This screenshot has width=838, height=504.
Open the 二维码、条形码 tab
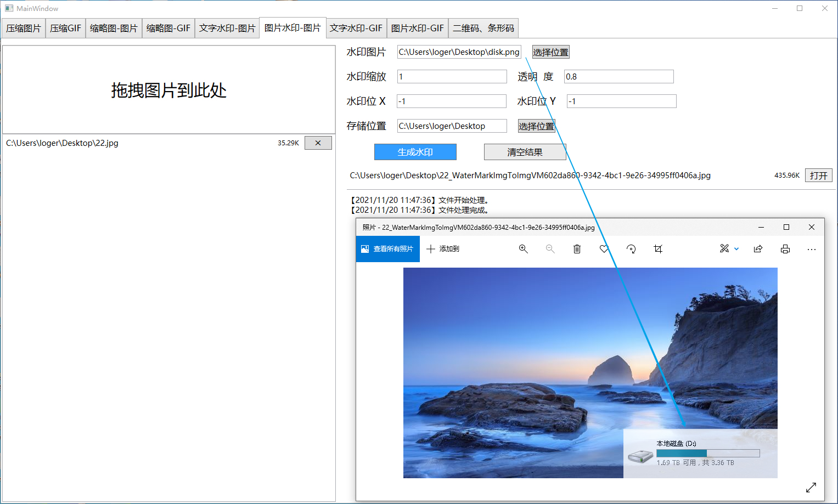click(x=483, y=28)
